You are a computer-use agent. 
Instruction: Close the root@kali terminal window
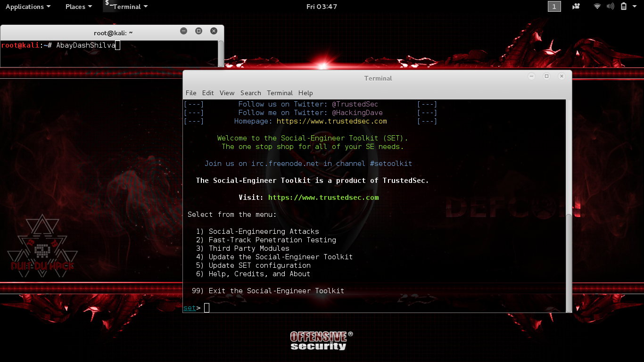[214, 31]
